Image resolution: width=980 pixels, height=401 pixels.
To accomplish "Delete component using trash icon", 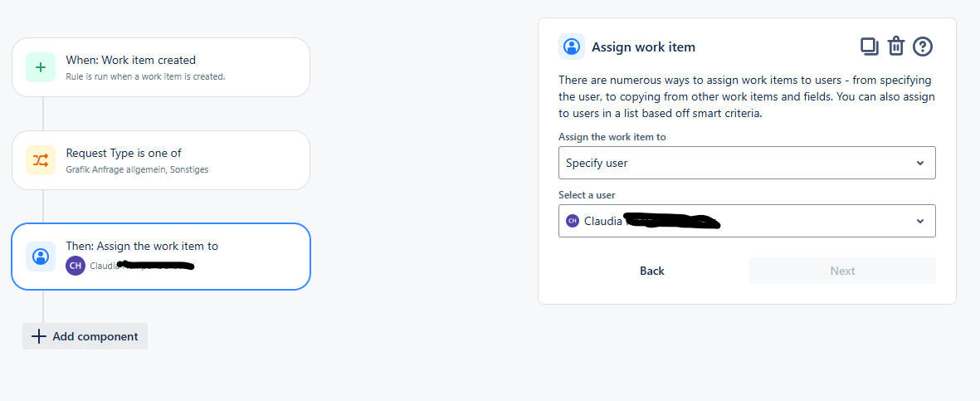I will 896,47.
